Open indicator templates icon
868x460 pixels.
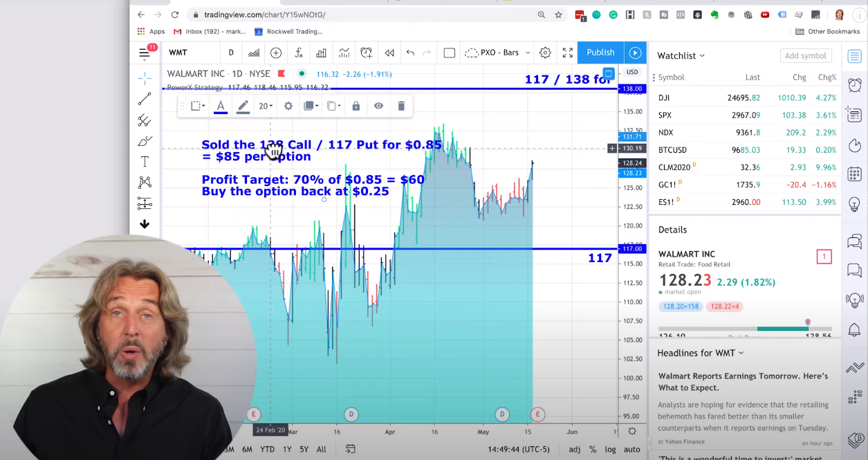pos(344,53)
